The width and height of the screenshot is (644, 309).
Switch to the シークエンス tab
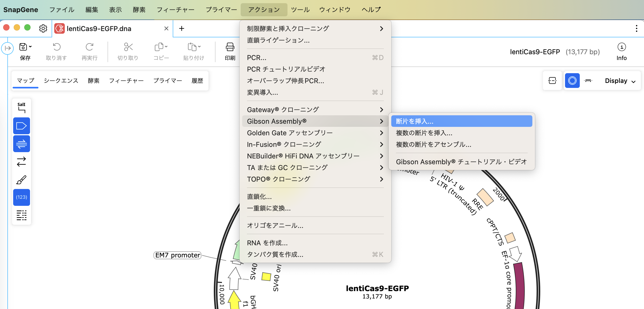pos(61,81)
